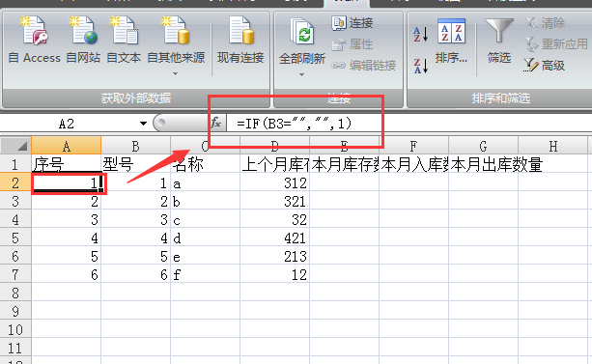Image resolution: width=592 pixels, height=364 pixels.
Task: Click 重新应用 reapply filter
Action: [556, 44]
